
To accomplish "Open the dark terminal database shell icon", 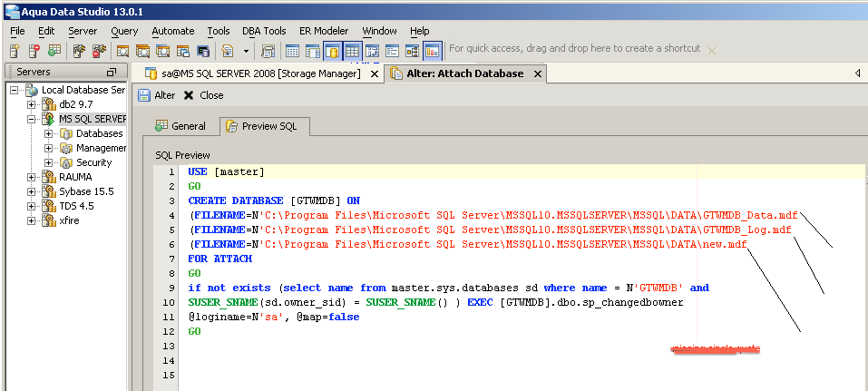I will tap(202, 51).
